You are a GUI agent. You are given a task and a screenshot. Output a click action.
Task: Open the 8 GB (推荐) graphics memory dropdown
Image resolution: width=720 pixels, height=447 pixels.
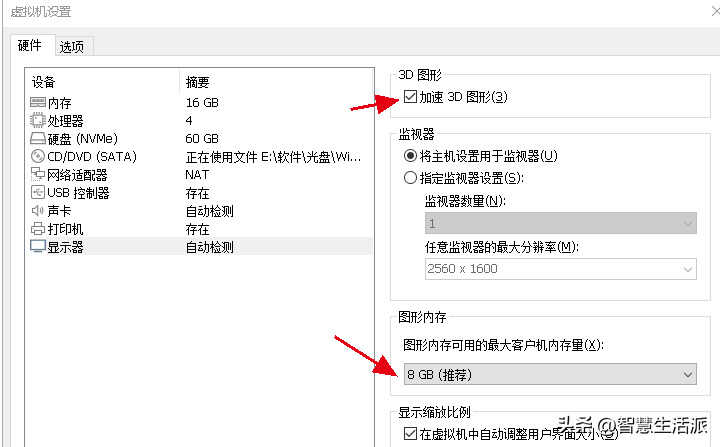[550, 374]
